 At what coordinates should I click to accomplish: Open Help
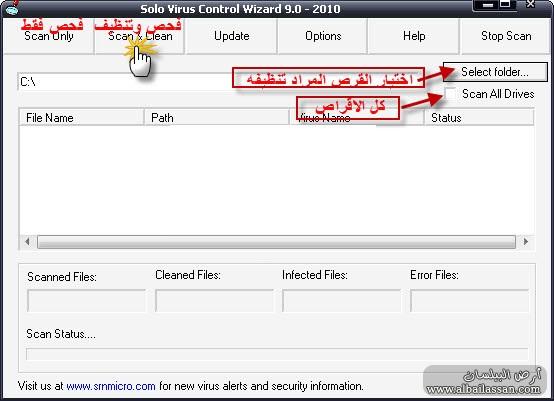[413, 36]
